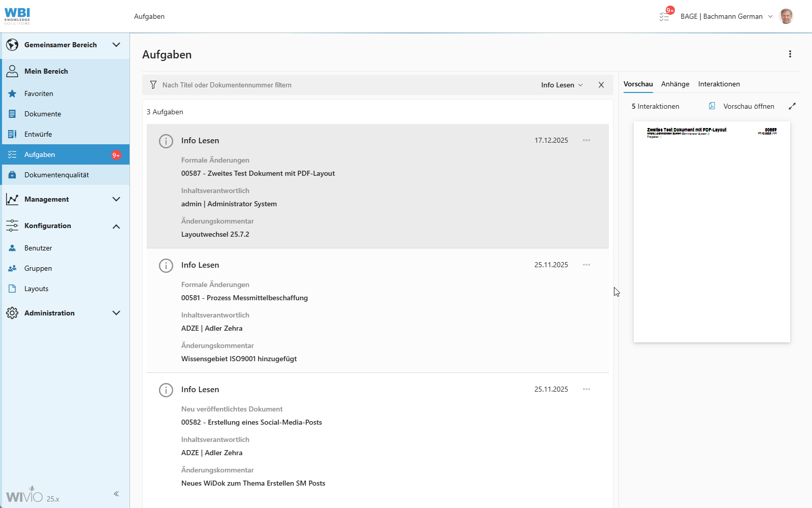812x508 pixels.
Task: Collapse the sidebar with double chevron
Action: pos(116,494)
